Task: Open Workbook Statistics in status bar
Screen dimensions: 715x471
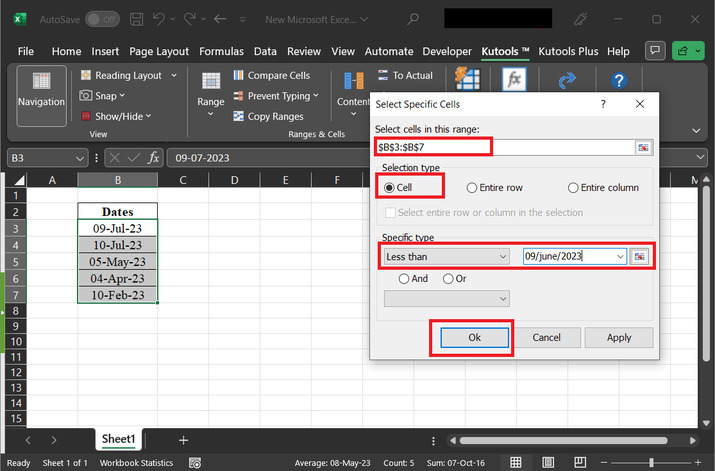Action: tap(136, 463)
